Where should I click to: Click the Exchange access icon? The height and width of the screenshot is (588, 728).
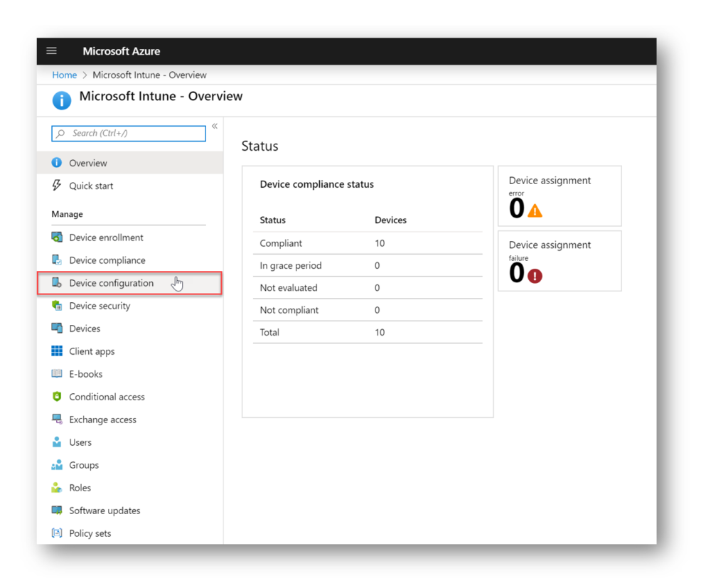pyautogui.click(x=57, y=419)
